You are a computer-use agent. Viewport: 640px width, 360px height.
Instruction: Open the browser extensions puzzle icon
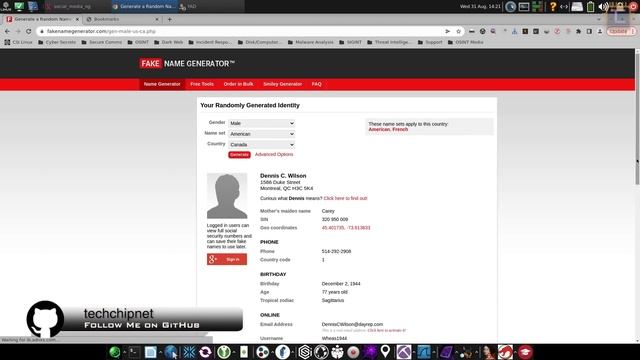[578, 31]
